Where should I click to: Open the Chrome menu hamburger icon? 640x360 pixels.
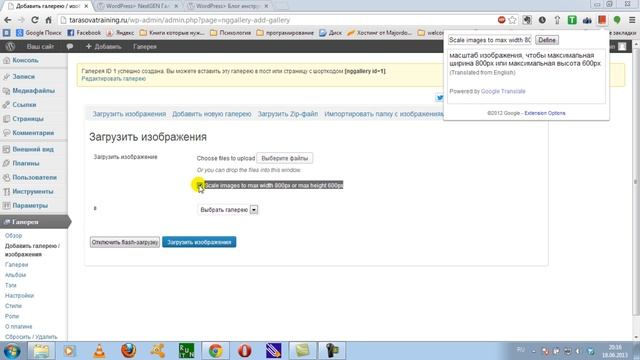pos(632,20)
